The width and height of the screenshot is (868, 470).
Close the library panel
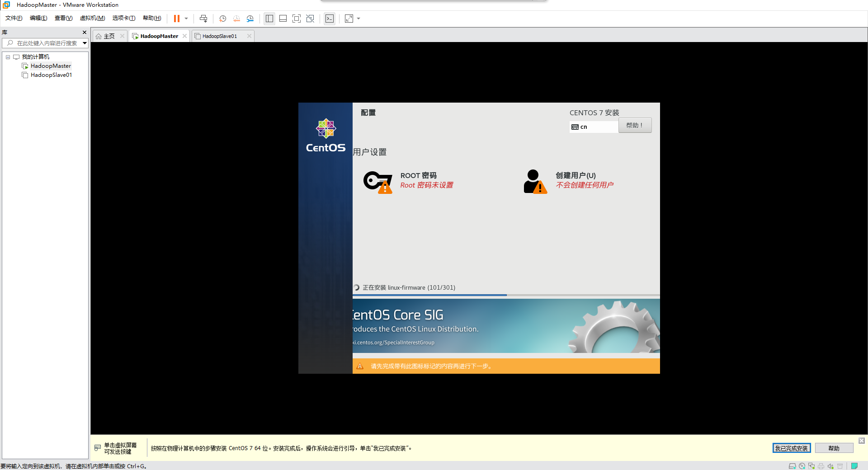point(85,33)
